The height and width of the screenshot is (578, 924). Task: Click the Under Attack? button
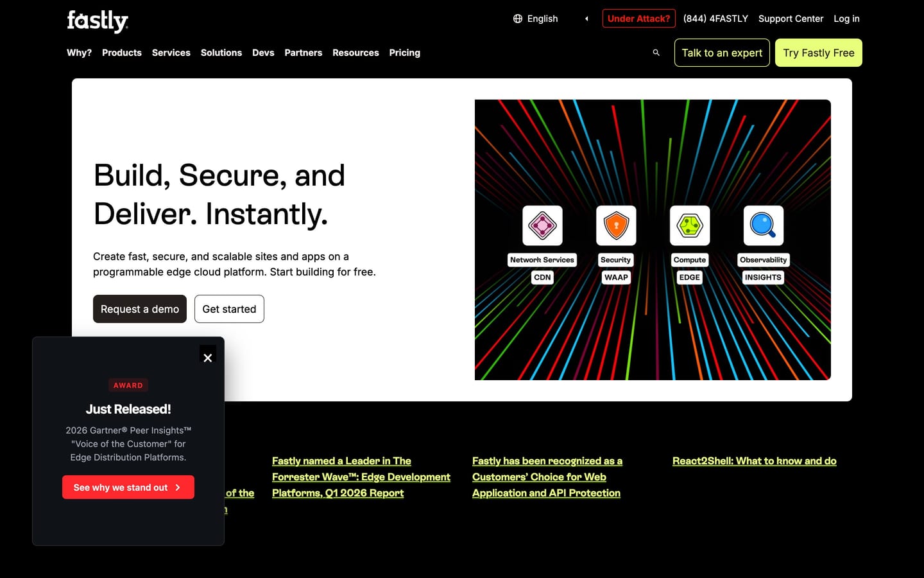click(x=638, y=19)
